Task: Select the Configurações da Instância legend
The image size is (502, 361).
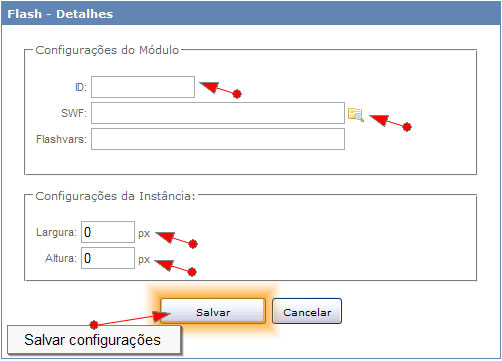Action: [115, 196]
